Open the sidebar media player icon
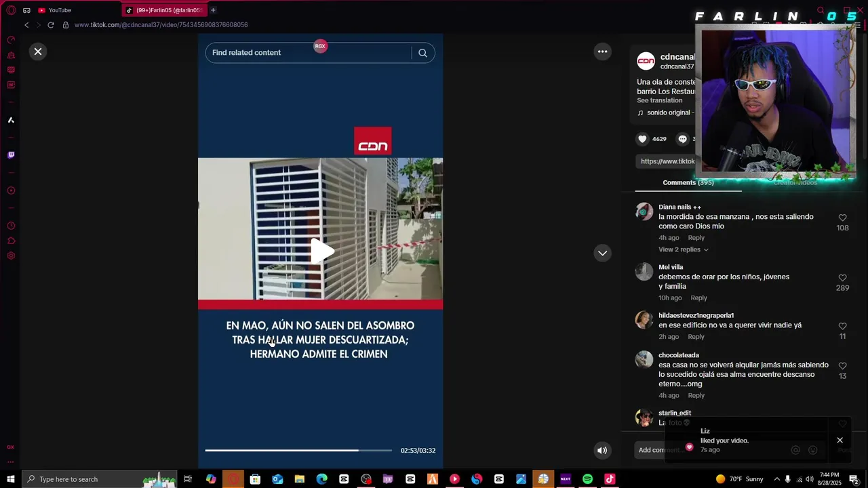The width and height of the screenshot is (868, 488). click(11, 190)
